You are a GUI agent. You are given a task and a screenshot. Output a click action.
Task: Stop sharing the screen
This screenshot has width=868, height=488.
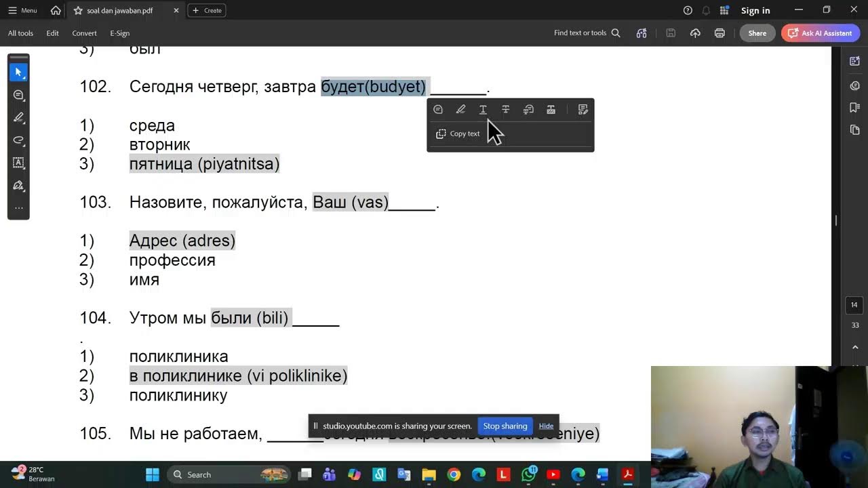505,426
